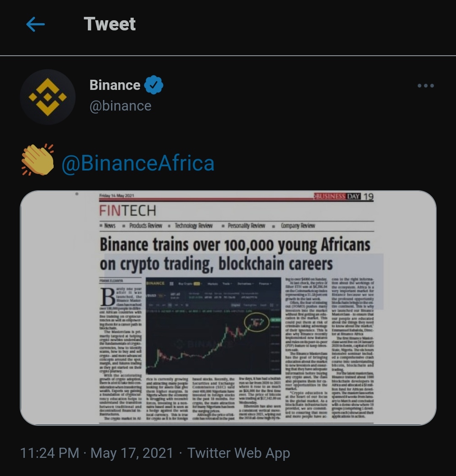The image size is (456, 476).
Task: Tap the back arrow icon
Action: pyautogui.click(x=35, y=24)
